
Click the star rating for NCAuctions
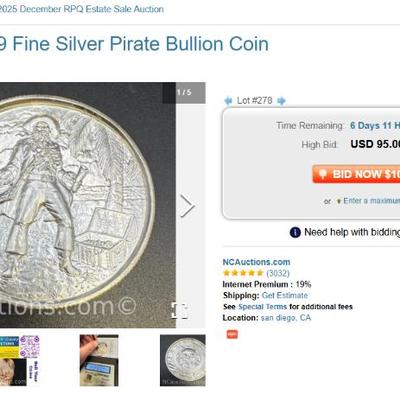tap(243, 273)
